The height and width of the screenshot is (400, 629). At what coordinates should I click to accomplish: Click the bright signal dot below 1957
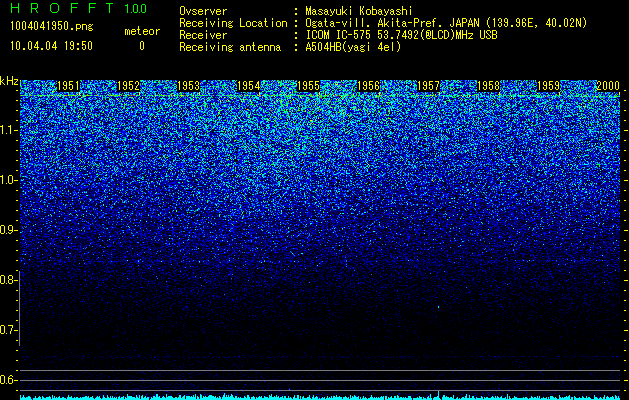438,307
